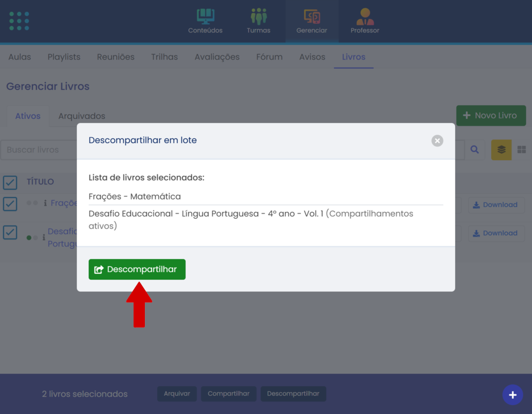Uncheck the Desafio Educacional book checkbox
Viewport: 532px width, 414px height.
click(x=10, y=232)
